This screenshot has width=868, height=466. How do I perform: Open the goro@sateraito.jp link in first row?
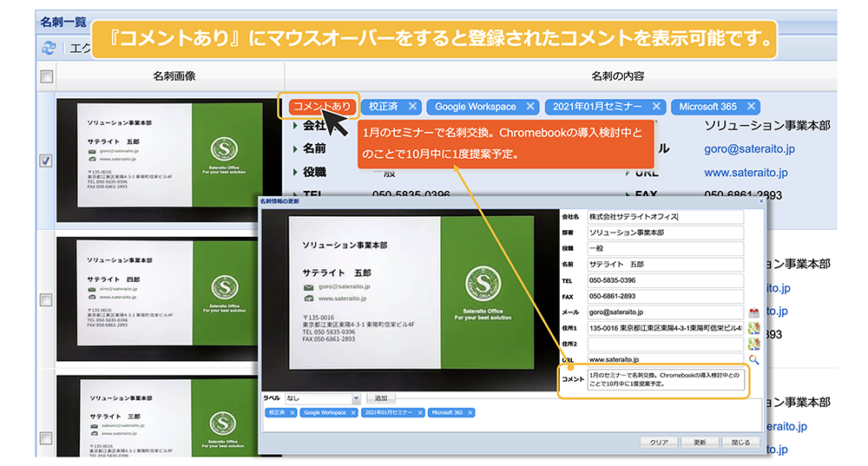[750, 149]
